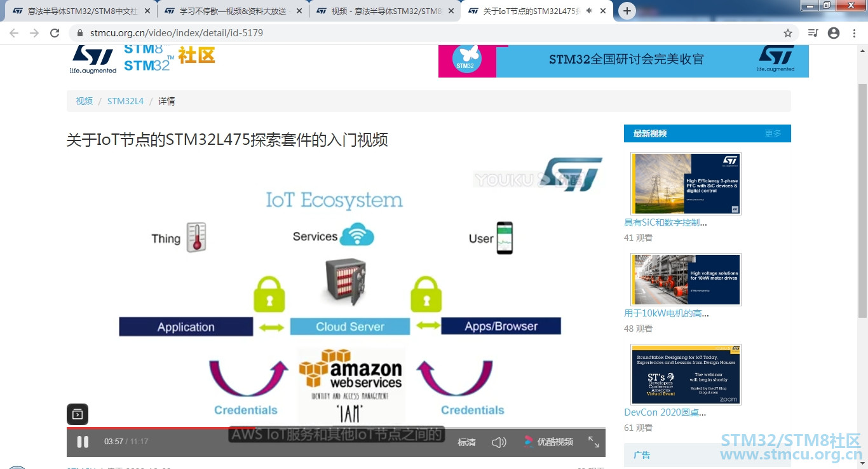
Task: Mute the tab audio speaker icon
Action: [x=589, y=11]
